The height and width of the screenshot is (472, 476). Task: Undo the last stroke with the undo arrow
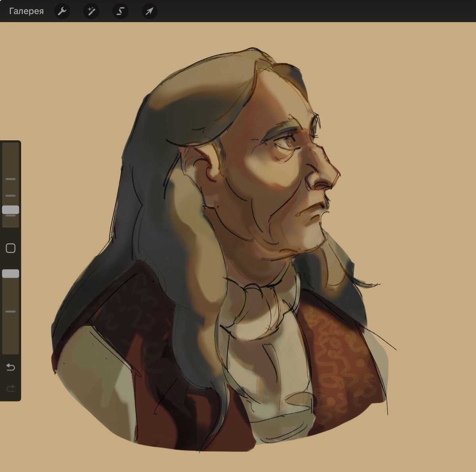[x=11, y=367]
